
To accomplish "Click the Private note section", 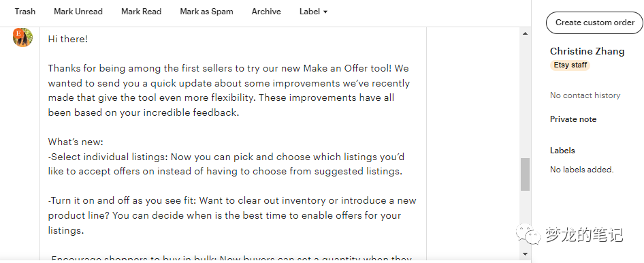I will click(573, 119).
